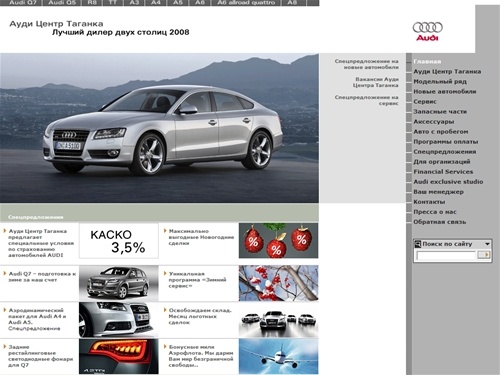
Task: Open Audi Q7 подготовка к зиме link
Action: point(42,277)
